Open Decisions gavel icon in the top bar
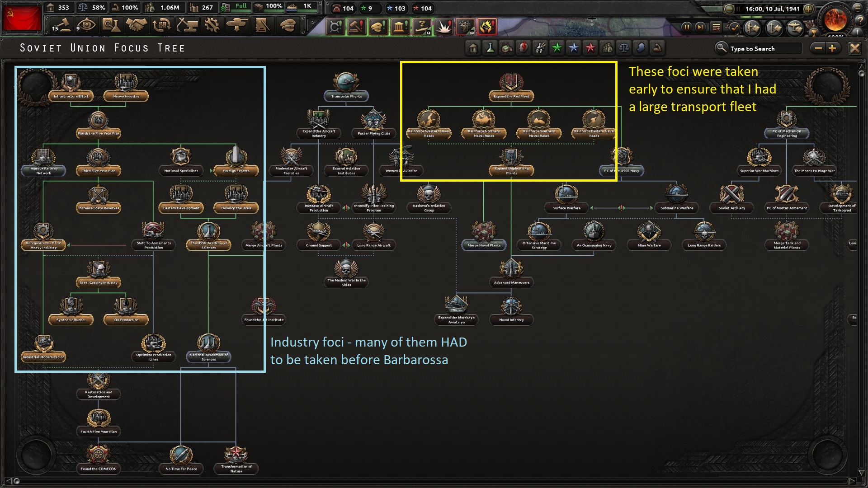The image size is (868, 488). 62,25
